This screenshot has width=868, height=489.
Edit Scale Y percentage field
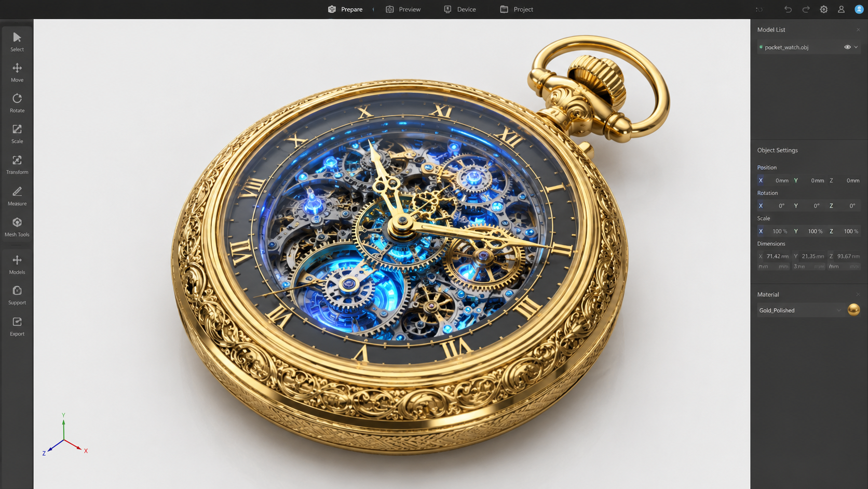809,231
